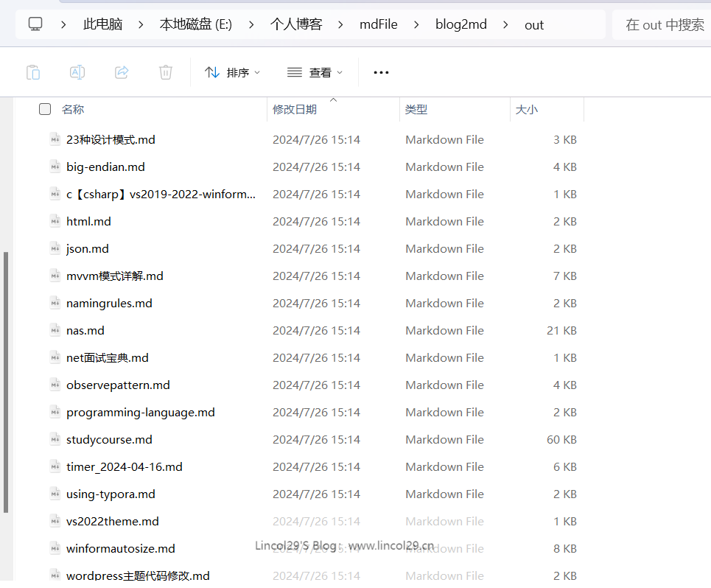Go to 本地磁盘 (E:) breadcrumb
Screen dimensions: 711x588
click(195, 24)
